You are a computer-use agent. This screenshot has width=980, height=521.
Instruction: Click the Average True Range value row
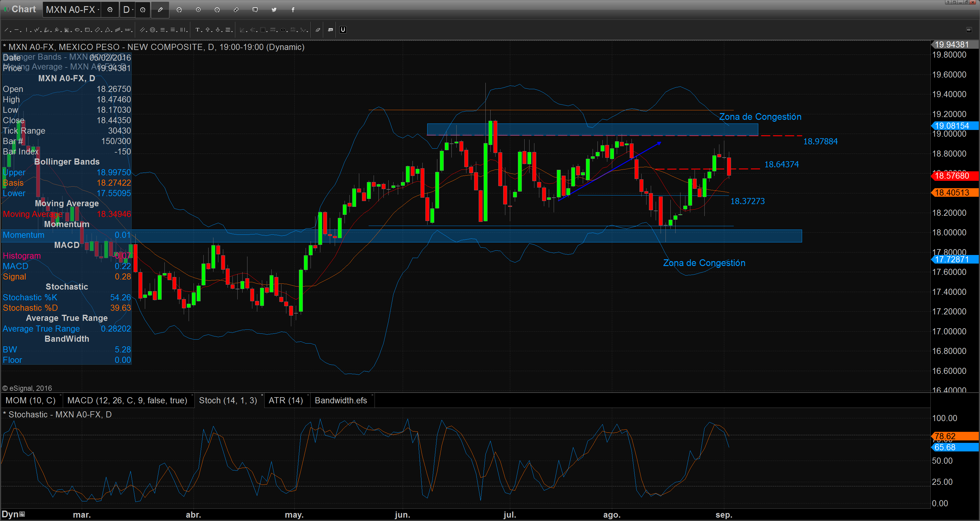click(x=66, y=329)
